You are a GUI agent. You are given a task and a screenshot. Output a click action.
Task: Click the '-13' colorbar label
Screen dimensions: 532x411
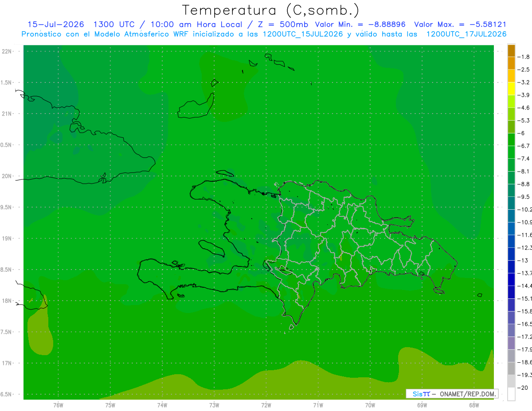[524, 260]
